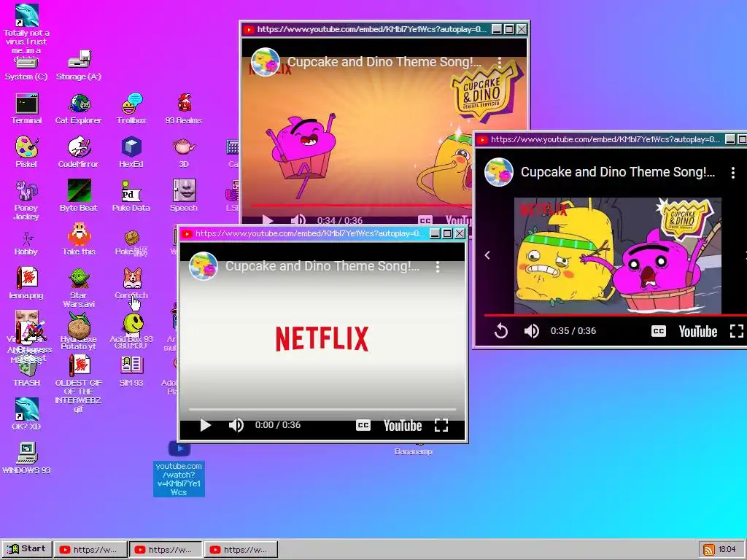Open the TRASH desktop icon

27,373
